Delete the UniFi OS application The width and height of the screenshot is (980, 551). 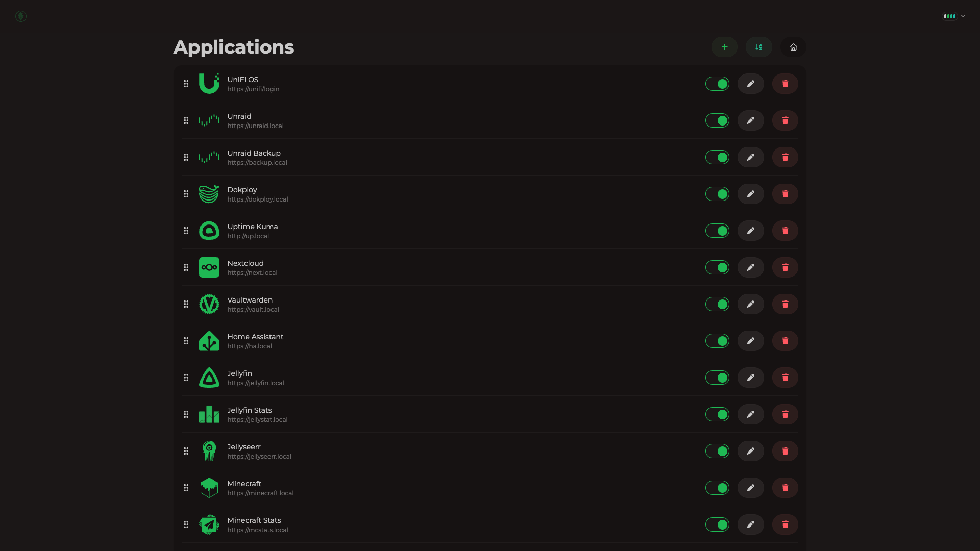pyautogui.click(x=785, y=84)
